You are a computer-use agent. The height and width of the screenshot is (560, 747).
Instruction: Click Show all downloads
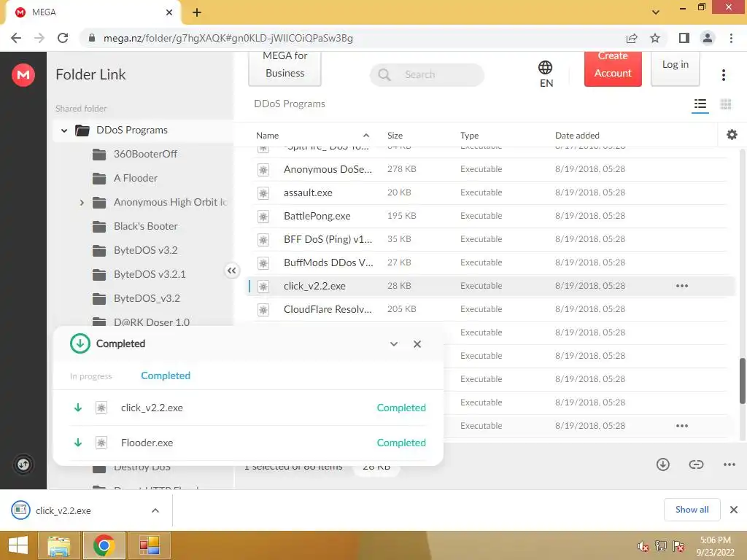(692, 510)
